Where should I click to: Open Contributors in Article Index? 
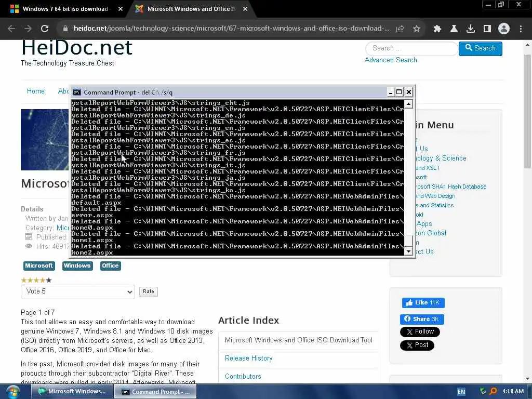click(243, 377)
